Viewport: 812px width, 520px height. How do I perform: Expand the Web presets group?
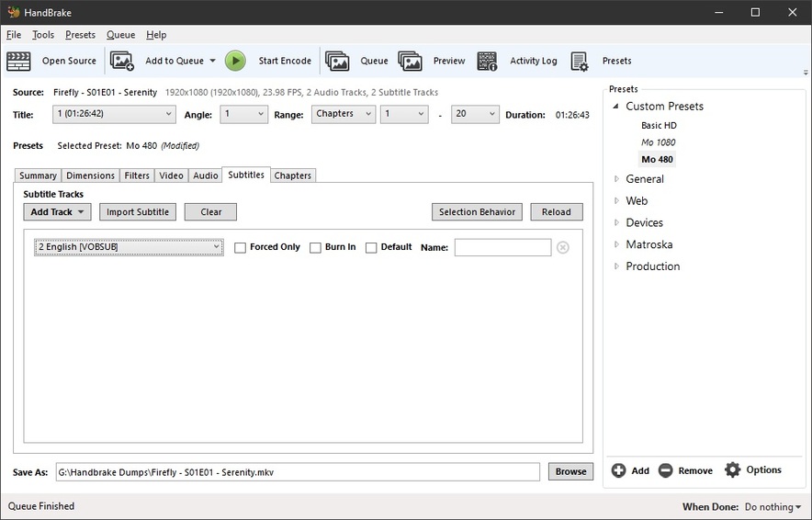[x=616, y=200]
